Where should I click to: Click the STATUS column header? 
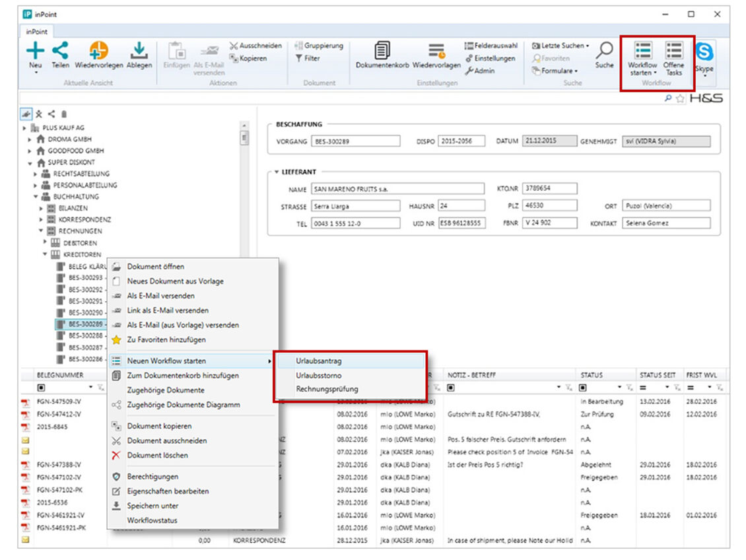tap(592, 375)
